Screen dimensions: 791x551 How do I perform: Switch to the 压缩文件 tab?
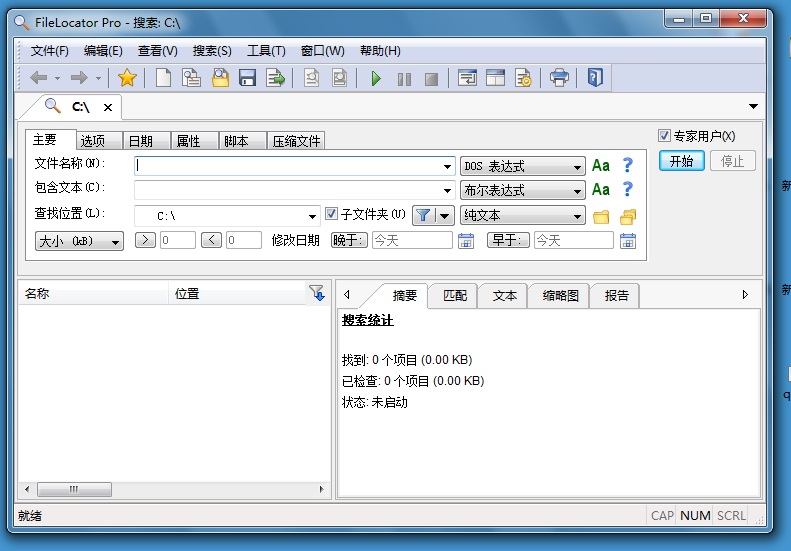pyautogui.click(x=296, y=141)
